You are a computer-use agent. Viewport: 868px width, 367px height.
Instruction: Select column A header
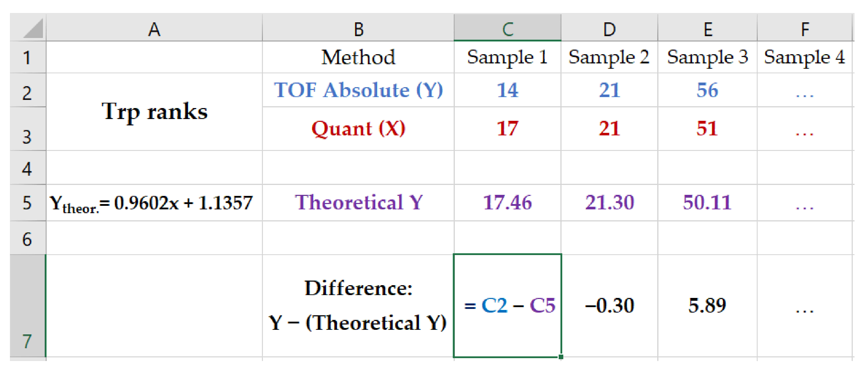tap(154, 29)
